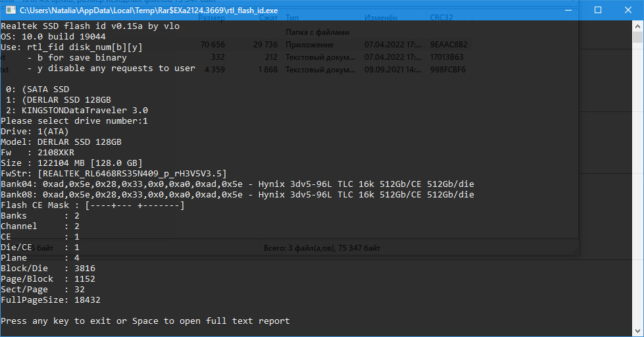Maximize the rtl_flash_id console window

[x=598, y=11]
